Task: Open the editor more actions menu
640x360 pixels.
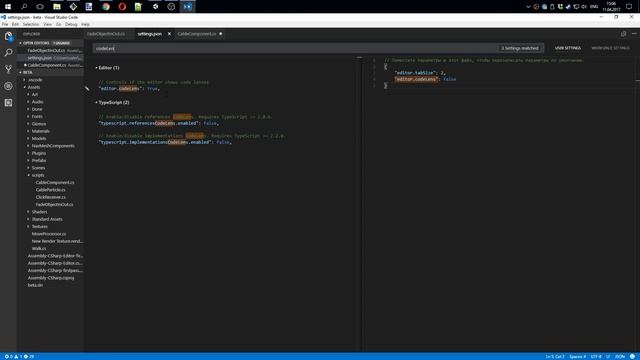Action: tap(634, 34)
